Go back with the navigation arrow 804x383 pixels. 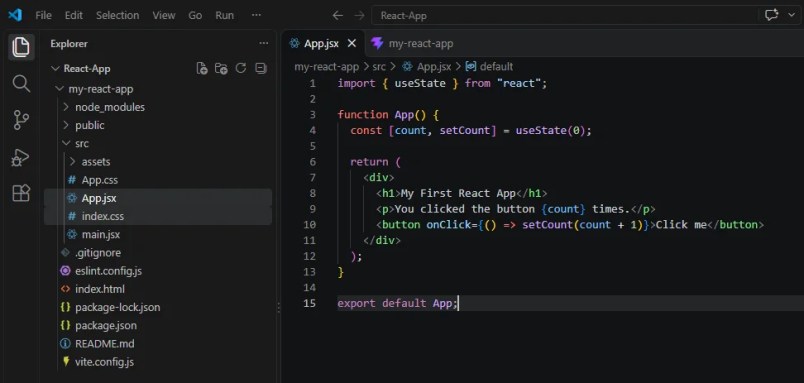coord(337,15)
